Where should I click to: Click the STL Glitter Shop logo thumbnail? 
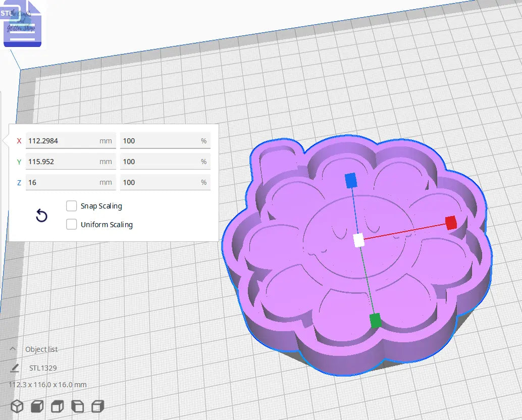pyautogui.click(x=23, y=24)
